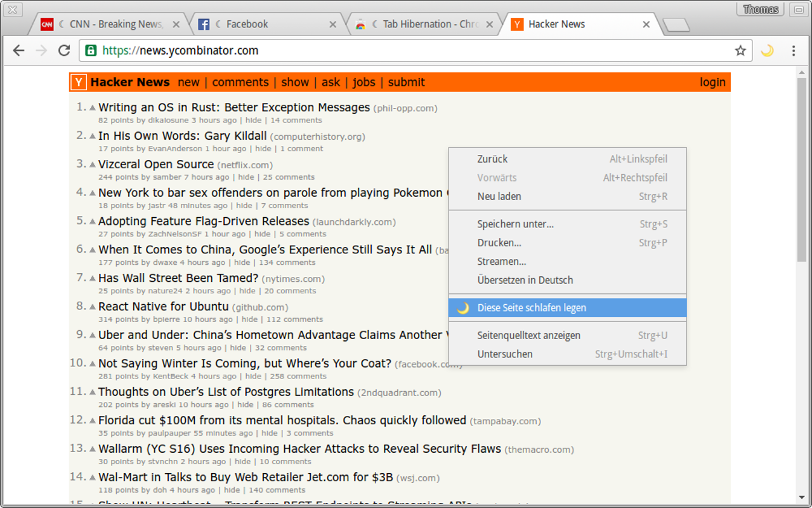
Task: Click the 'Thomas' profile button
Action: (x=761, y=10)
